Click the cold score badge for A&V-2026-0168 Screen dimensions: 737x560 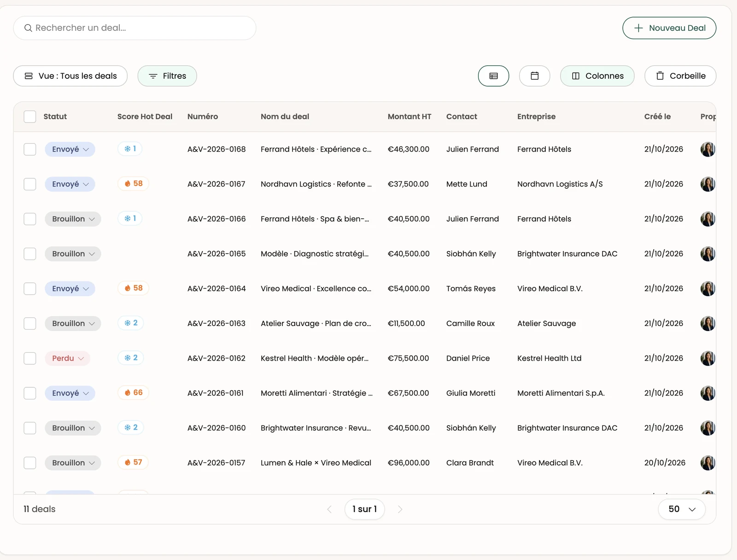[x=130, y=149]
